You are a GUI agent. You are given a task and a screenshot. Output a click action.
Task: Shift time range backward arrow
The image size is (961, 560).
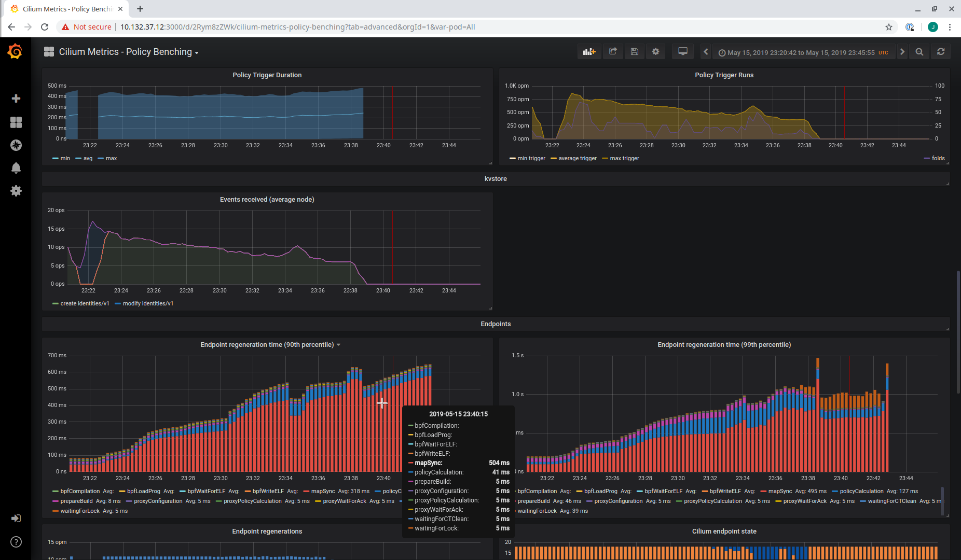706,52
